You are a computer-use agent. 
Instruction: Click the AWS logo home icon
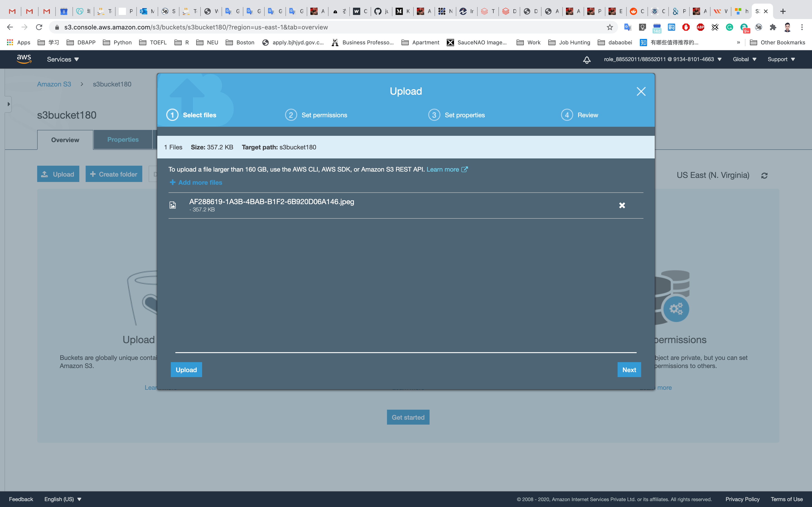click(24, 59)
